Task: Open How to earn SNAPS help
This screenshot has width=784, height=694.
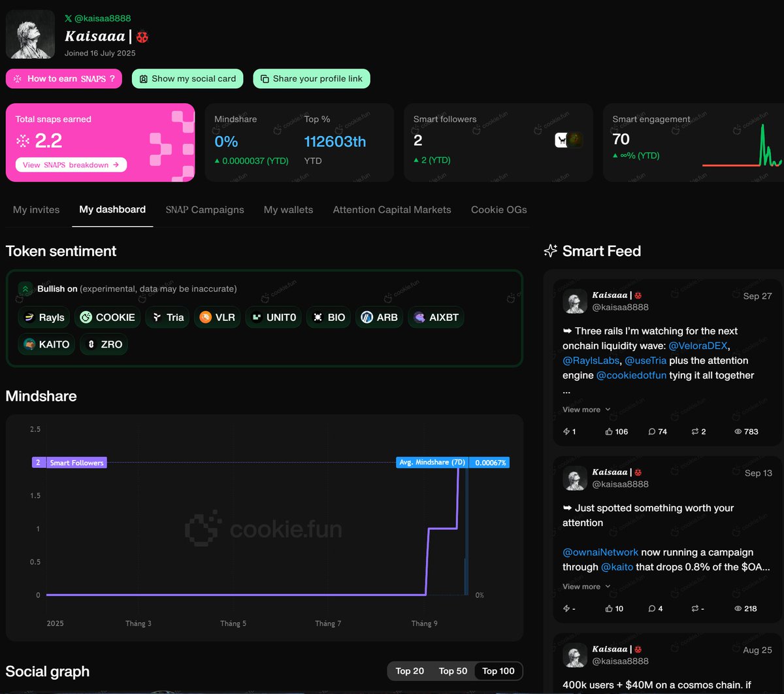Action: click(x=64, y=78)
